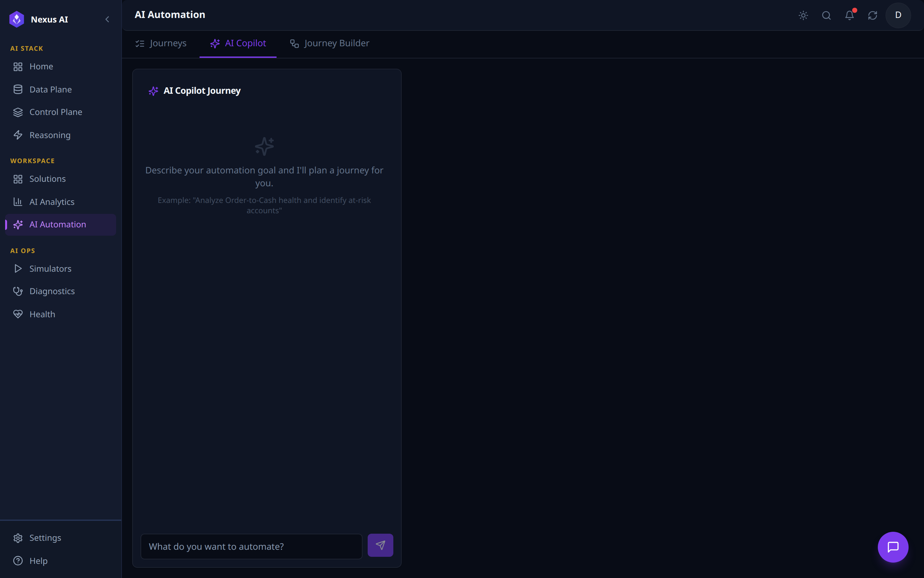Image resolution: width=924 pixels, height=578 pixels.
Task: Open Simulators play icon
Action: (x=18, y=269)
